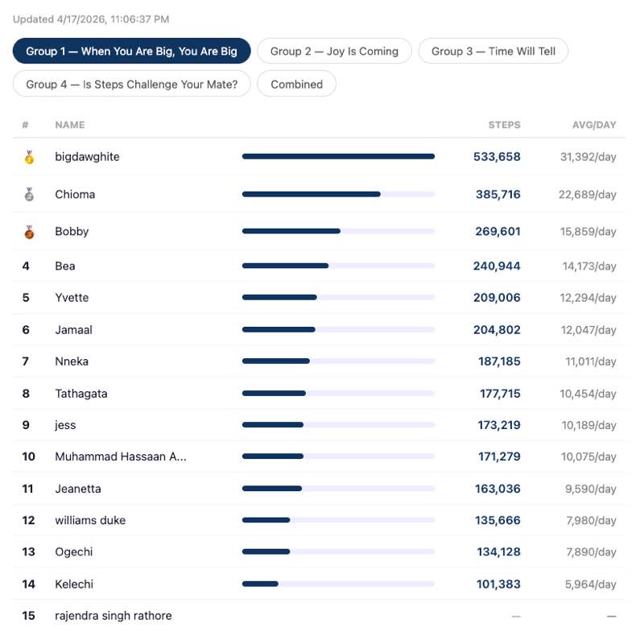Screen dimensions: 644x644
Task: Click the gold medal icon beside bigdawghite
Action: tap(29, 157)
